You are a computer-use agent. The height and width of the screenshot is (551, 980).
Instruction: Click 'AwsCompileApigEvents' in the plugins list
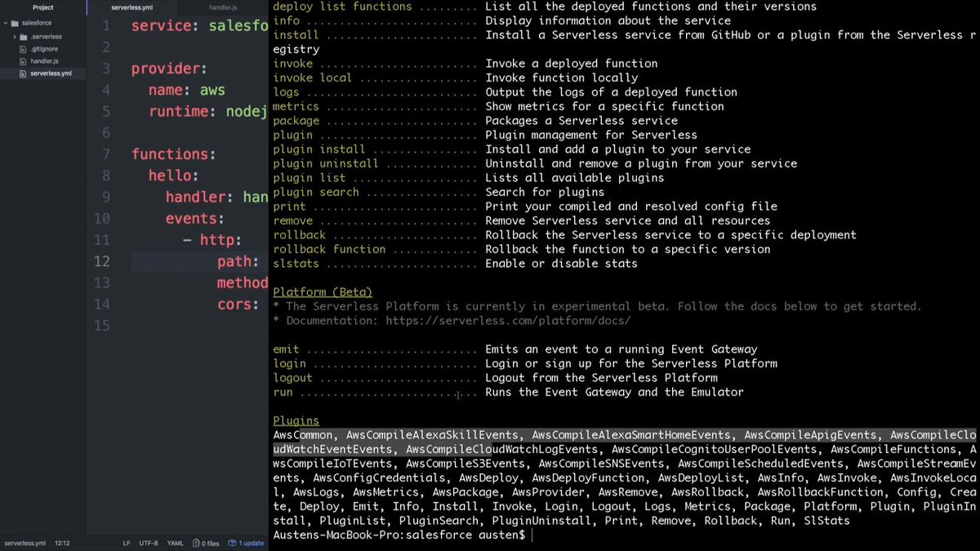point(810,435)
